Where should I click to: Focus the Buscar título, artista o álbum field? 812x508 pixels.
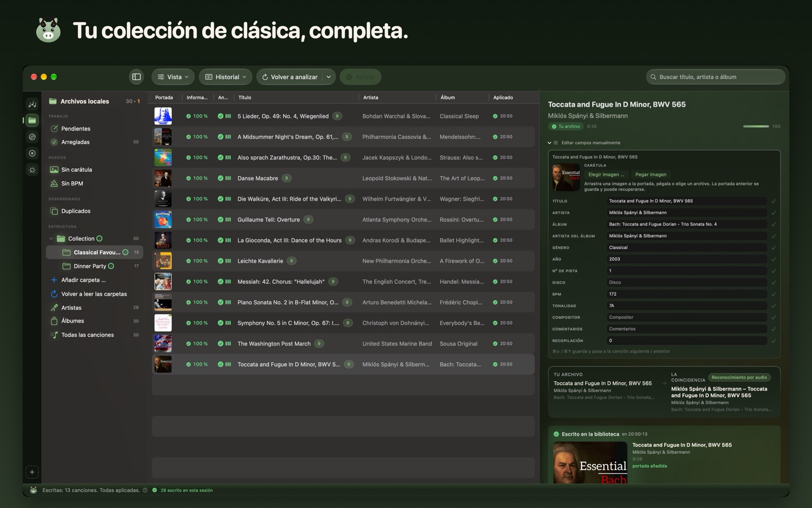coord(716,77)
